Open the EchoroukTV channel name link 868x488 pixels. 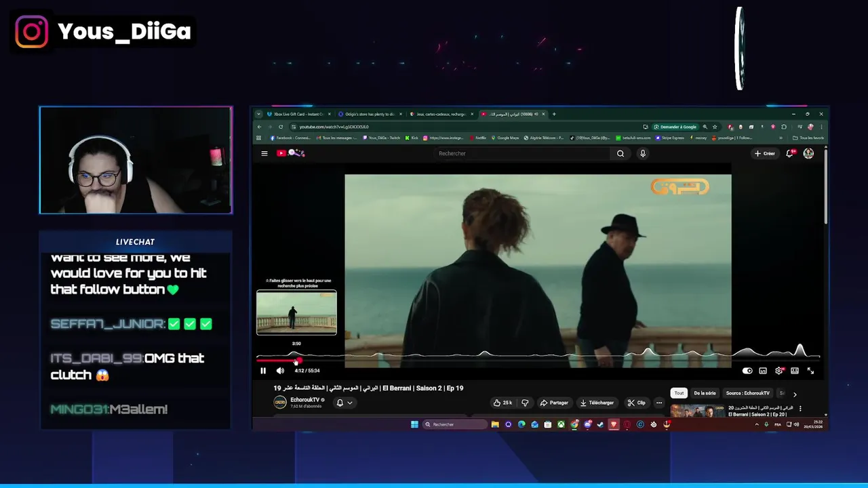tap(304, 400)
